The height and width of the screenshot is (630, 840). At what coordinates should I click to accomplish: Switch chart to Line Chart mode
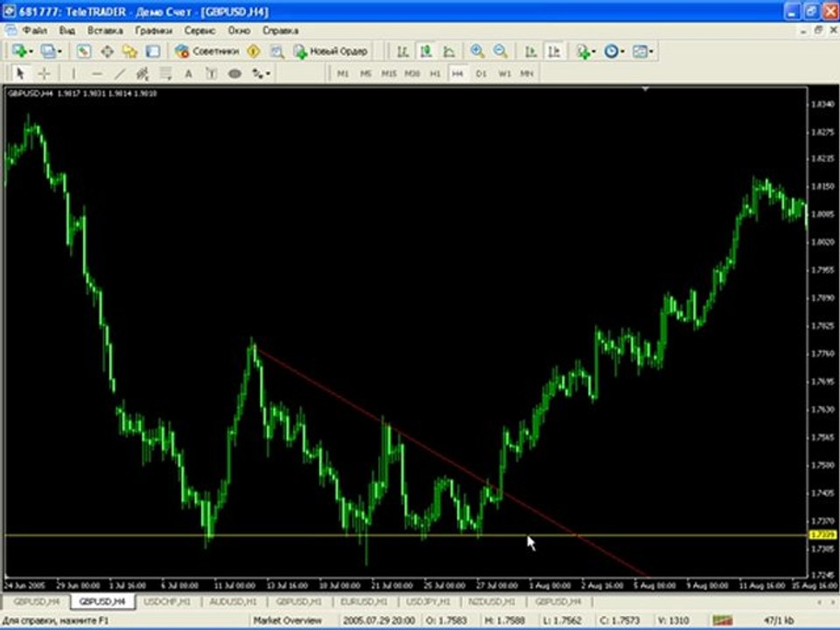(449, 52)
